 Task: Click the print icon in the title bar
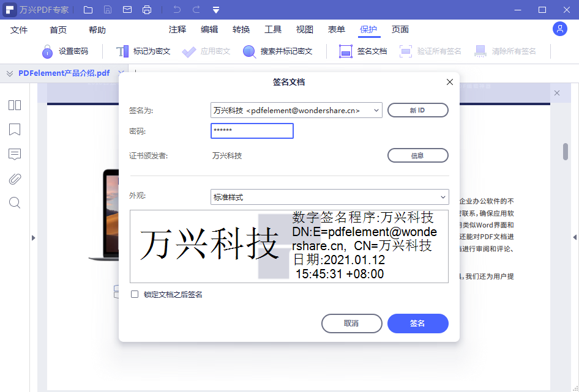coord(147,9)
